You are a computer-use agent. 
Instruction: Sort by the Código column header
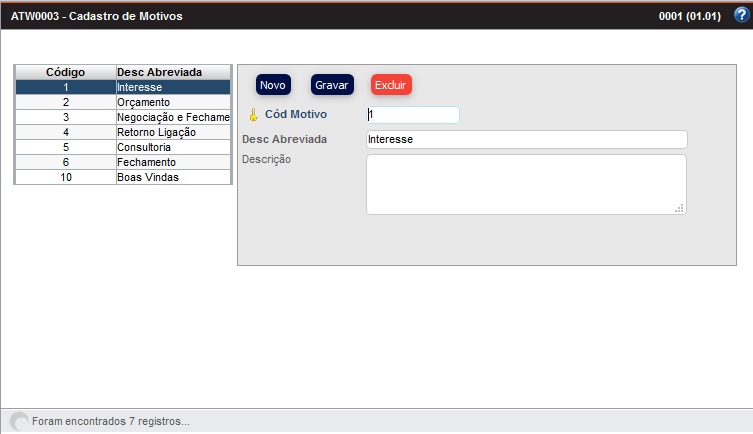pos(65,72)
